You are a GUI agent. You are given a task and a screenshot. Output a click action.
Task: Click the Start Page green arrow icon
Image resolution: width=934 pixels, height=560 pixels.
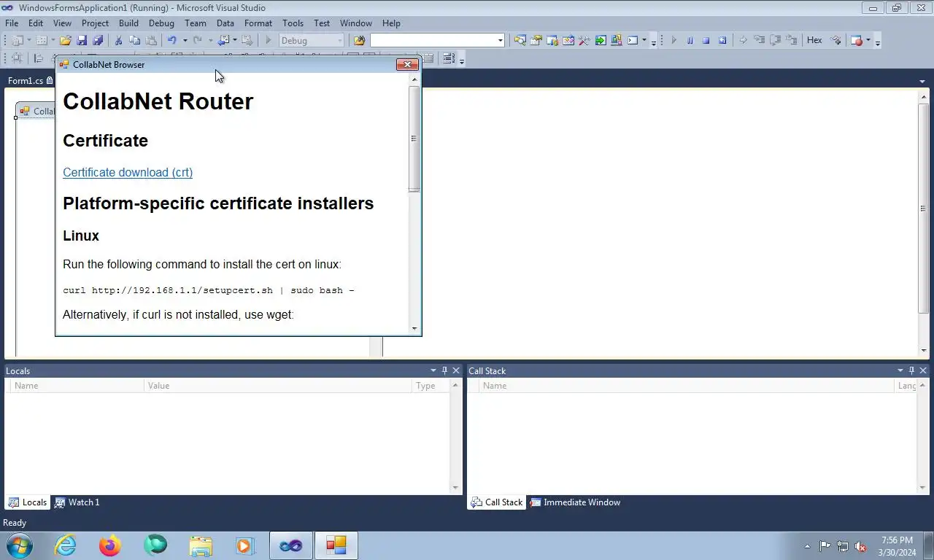[x=601, y=41]
